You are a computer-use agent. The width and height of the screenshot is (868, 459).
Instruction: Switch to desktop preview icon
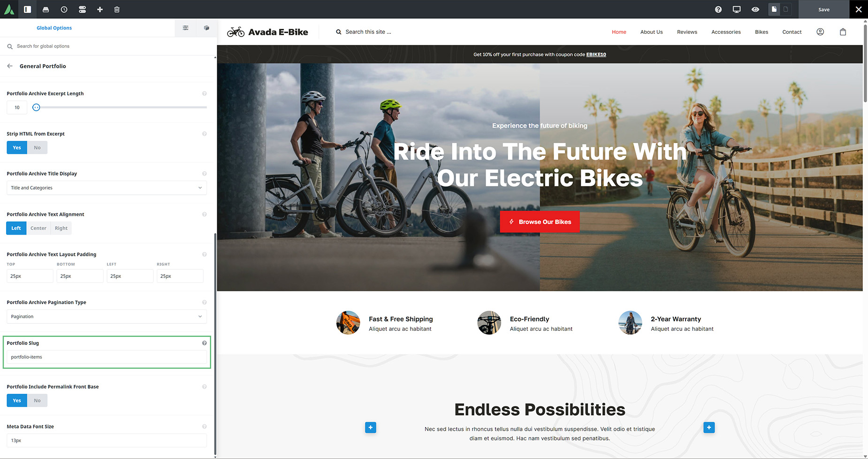[737, 9]
